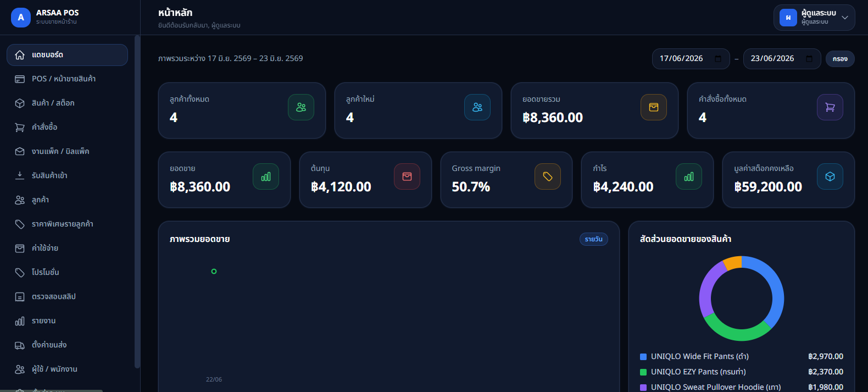
Task: Click the sidebar vertical scrollbar
Action: 137,202
